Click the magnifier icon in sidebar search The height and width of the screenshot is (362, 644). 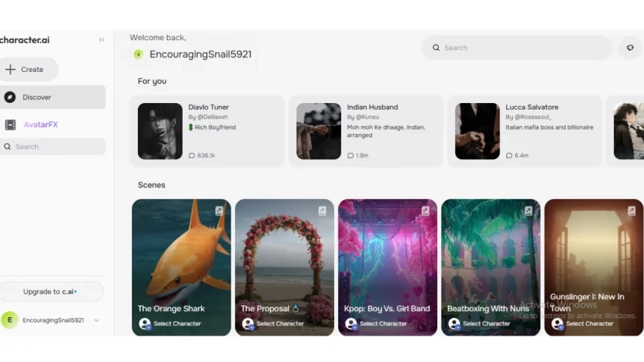(x=8, y=146)
